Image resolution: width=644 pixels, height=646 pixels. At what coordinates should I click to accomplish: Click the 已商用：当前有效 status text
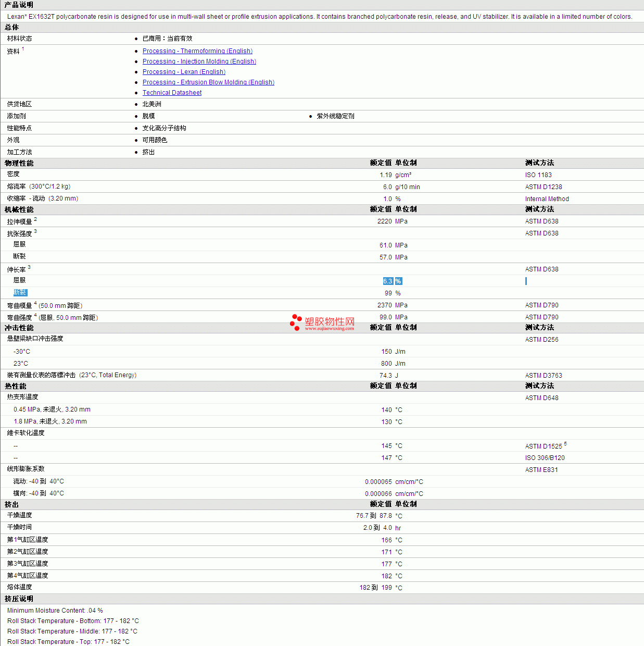[x=168, y=39]
